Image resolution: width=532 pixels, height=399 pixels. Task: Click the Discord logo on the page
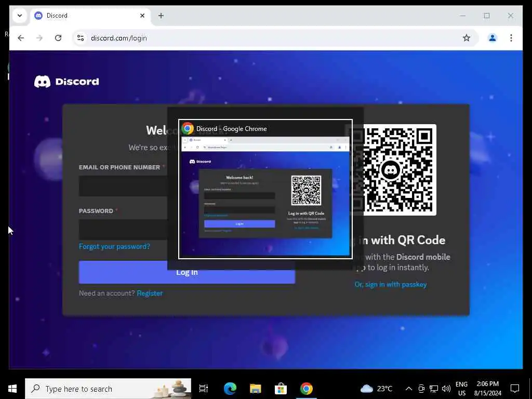pos(66,82)
